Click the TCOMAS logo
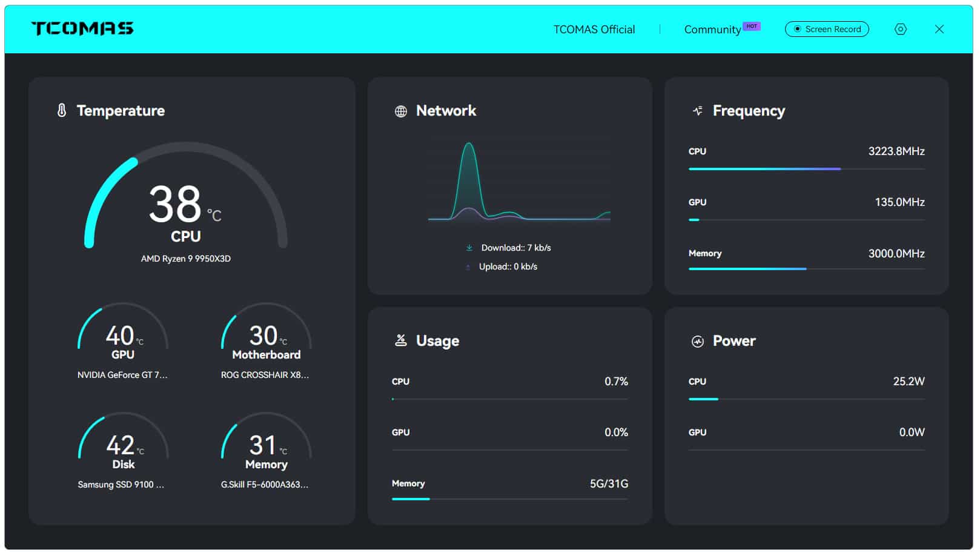The width and height of the screenshot is (980, 556). click(82, 28)
